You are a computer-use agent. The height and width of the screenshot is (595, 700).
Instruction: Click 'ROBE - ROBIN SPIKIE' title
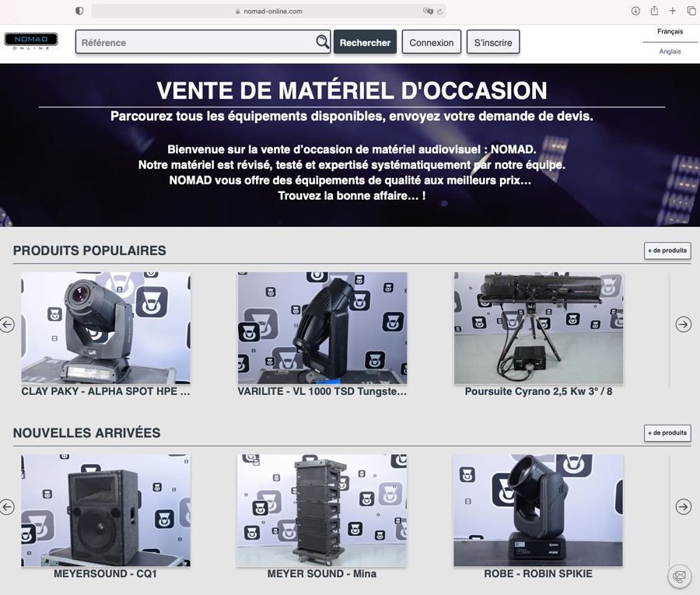pyautogui.click(x=538, y=573)
